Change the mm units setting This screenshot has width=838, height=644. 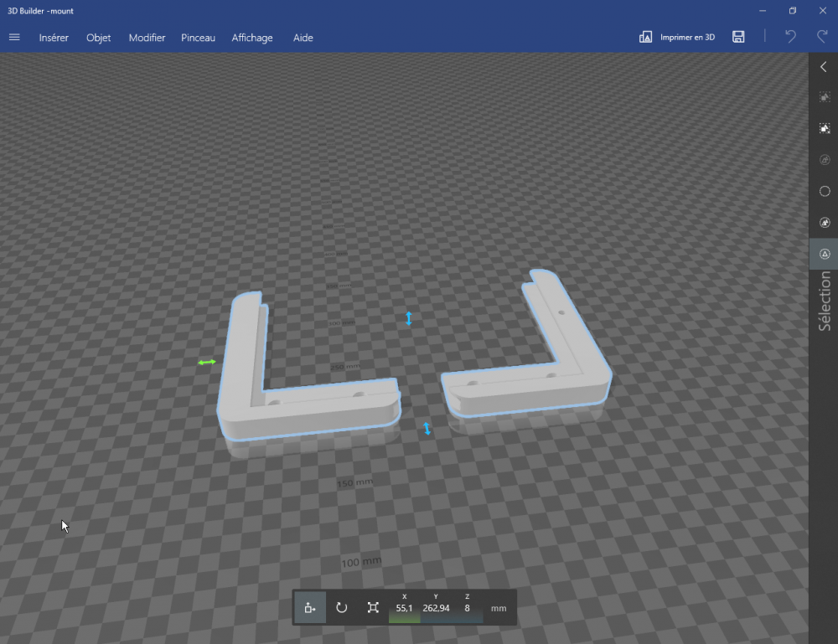click(x=499, y=608)
